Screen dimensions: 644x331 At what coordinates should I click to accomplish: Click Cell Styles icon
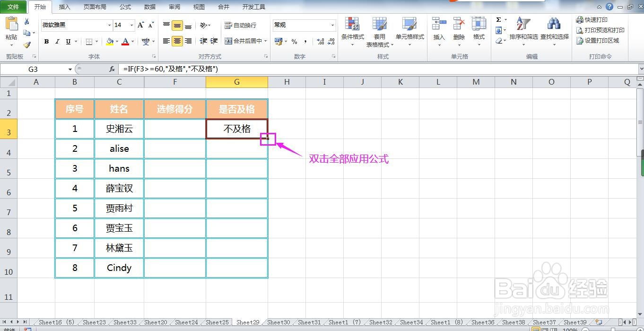pyautogui.click(x=409, y=24)
